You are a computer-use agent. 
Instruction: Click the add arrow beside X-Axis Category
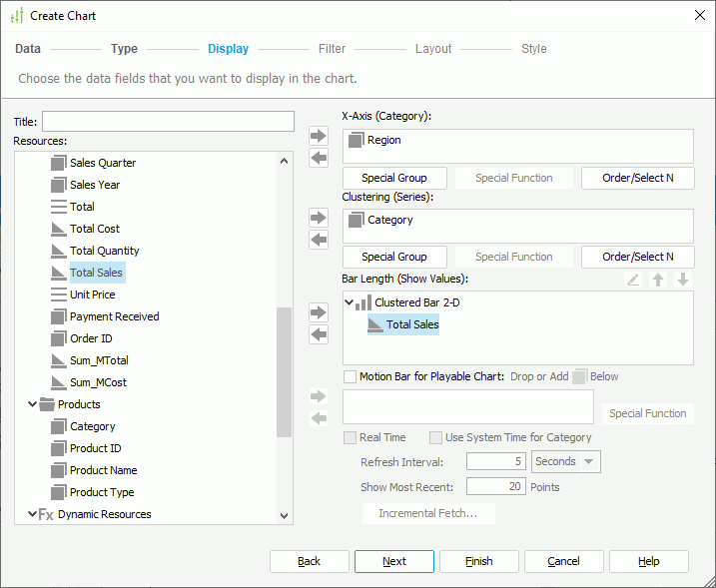[319, 136]
